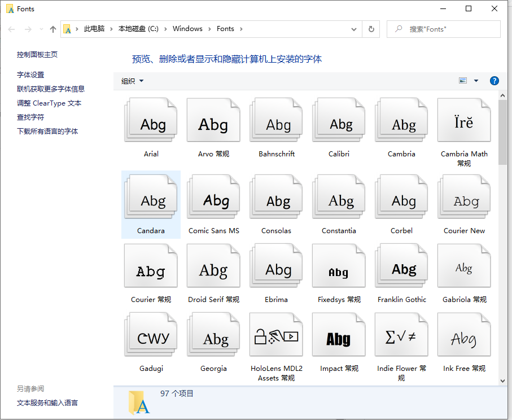Select the Comic Sans MS font icon
Screen dimensions: 512x420
(x=213, y=198)
